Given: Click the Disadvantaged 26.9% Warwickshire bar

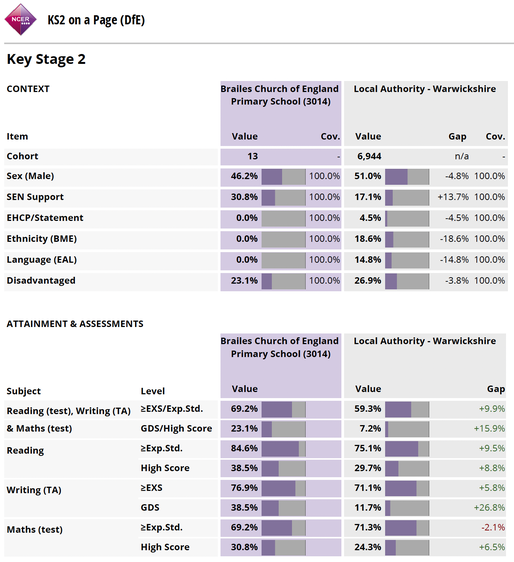Looking at the screenshot, I should 407,281.
